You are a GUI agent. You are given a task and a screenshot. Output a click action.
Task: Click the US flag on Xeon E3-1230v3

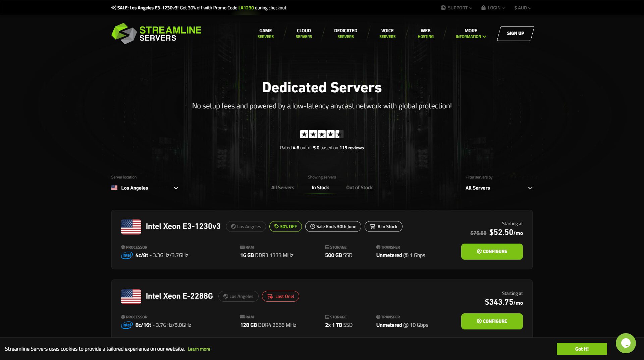pyautogui.click(x=131, y=227)
